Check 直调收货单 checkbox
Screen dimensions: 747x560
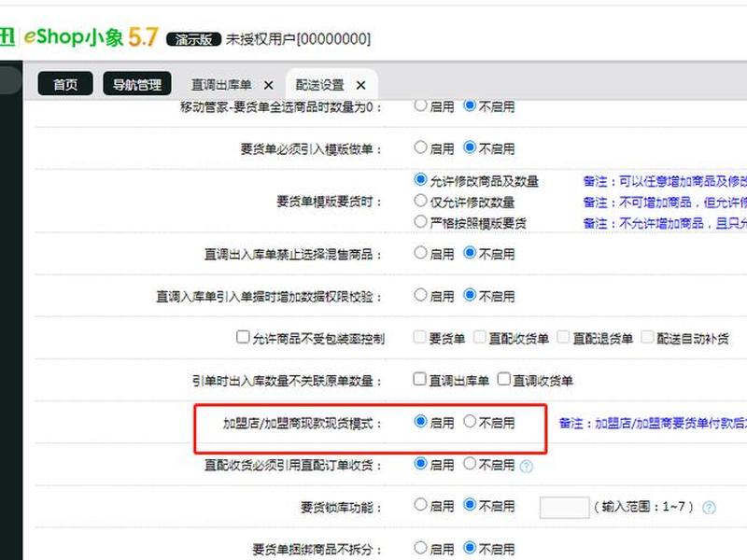[503, 379]
